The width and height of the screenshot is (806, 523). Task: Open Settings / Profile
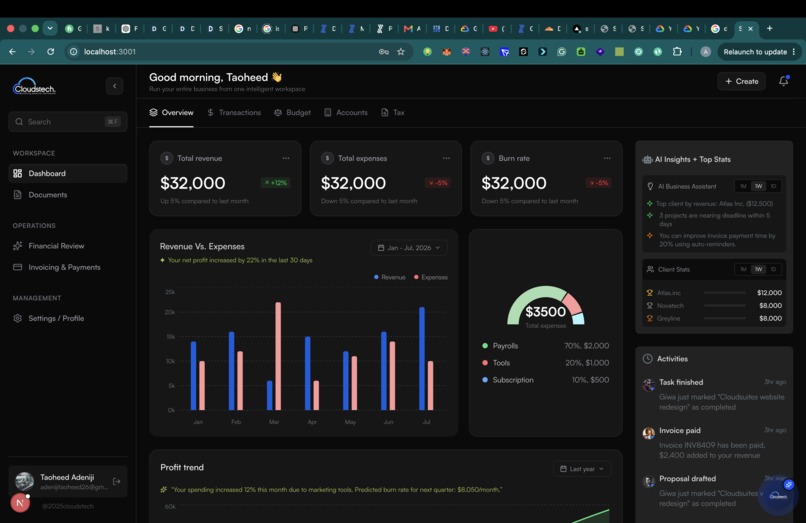pyautogui.click(x=67, y=318)
